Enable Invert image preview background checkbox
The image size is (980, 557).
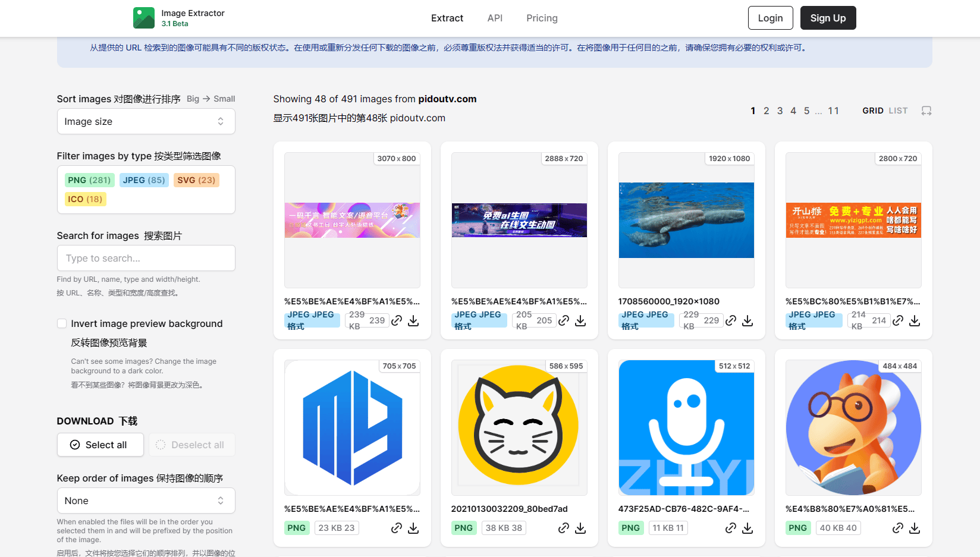tap(62, 323)
